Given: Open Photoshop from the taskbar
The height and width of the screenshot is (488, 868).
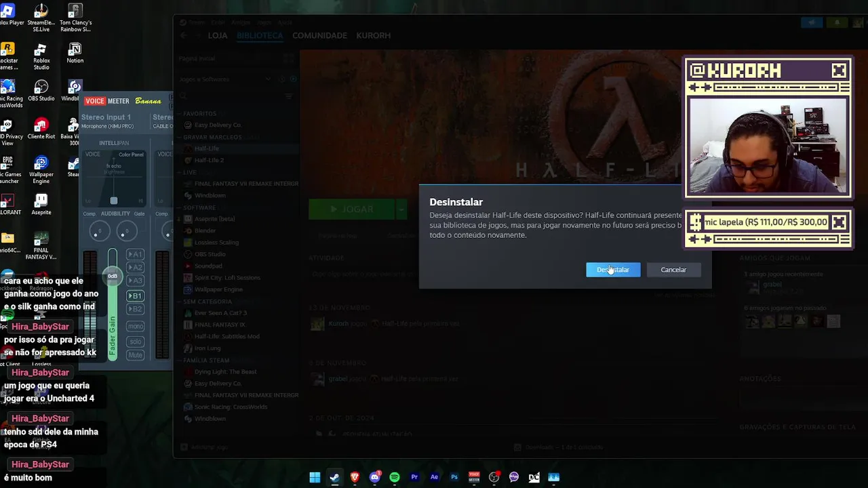Looking at the screenshot, I should click(454, 477).
